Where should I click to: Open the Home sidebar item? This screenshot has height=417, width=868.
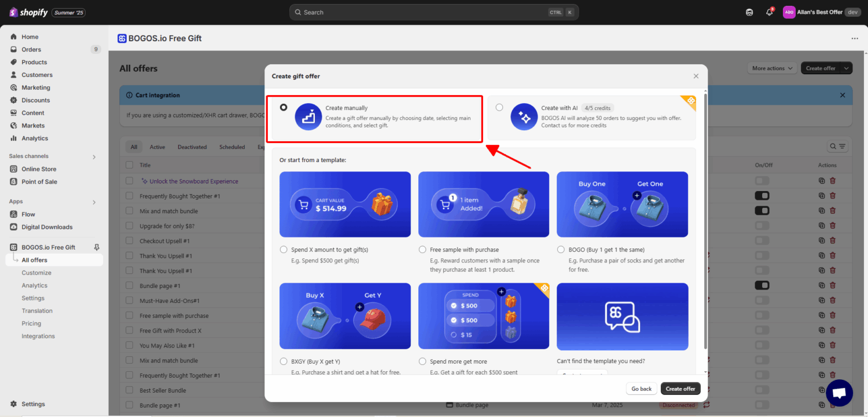30,37
